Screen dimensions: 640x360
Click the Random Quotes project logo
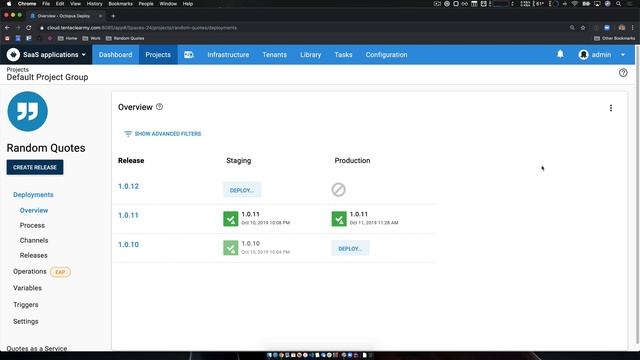coord(27,111)
